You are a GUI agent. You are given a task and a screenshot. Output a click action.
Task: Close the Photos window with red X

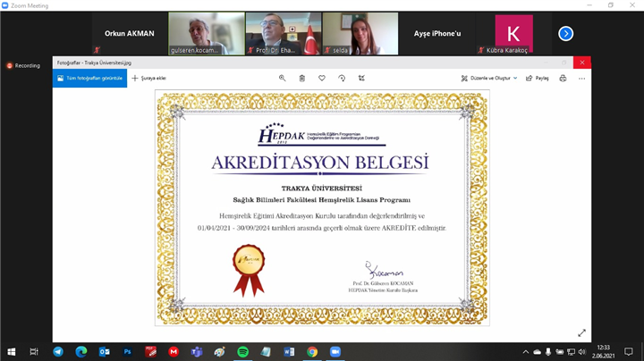coord(582,63)
